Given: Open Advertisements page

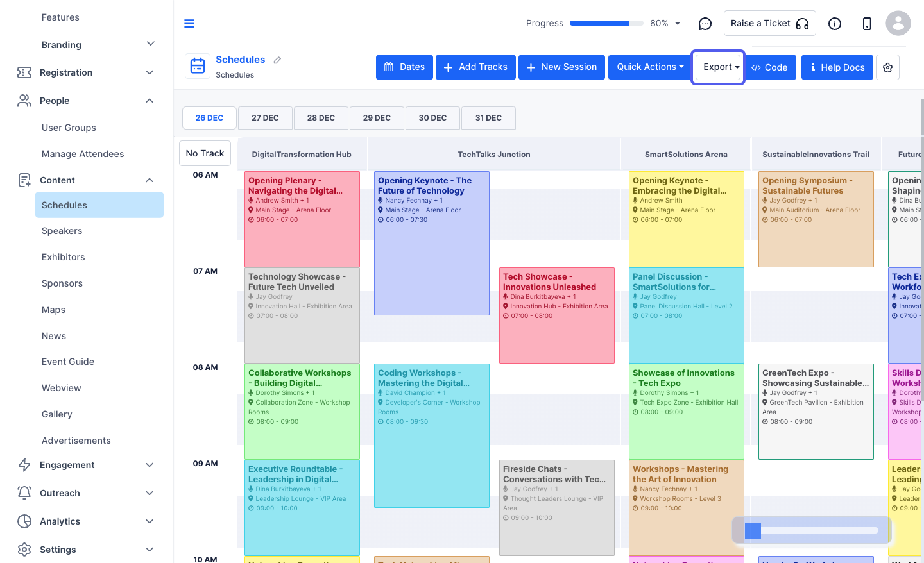Looking at the screenshot, I should point(76,441).
